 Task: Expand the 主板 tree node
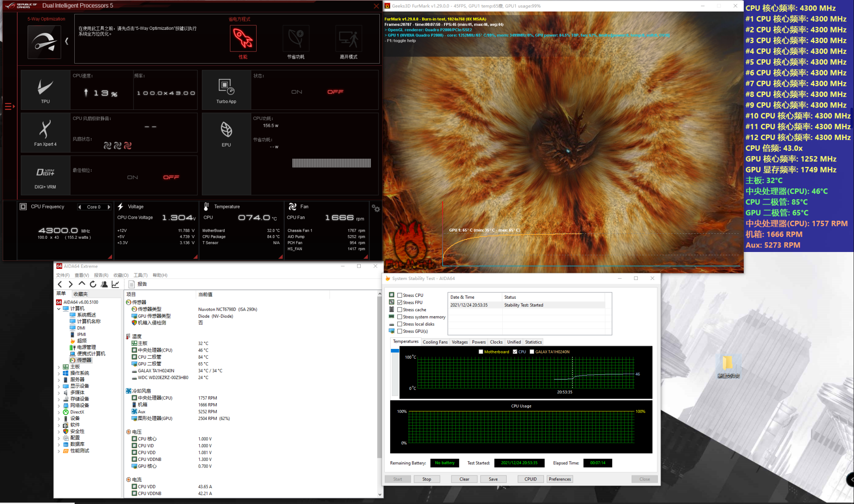coord(59,367)
